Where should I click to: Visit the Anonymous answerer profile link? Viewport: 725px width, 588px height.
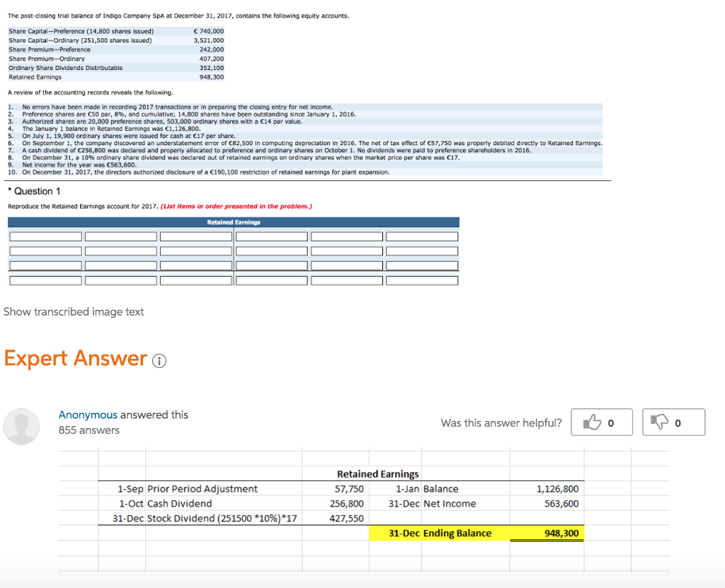[88, 415]
